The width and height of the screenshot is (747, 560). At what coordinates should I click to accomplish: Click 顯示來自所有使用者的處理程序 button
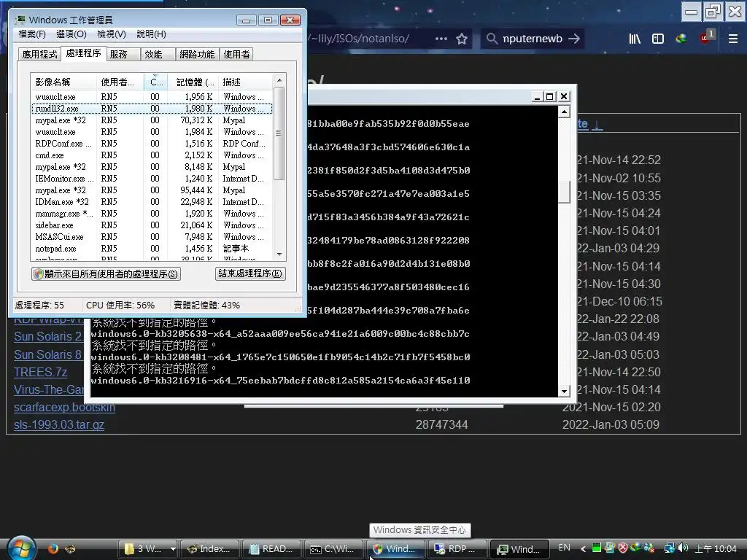(106, 274)
